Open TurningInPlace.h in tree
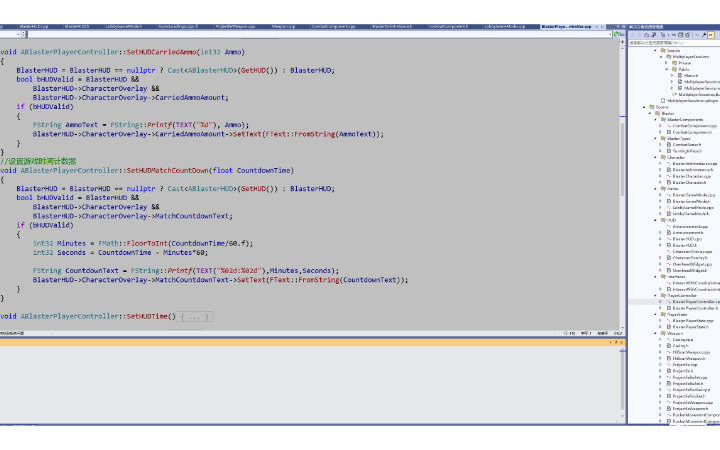The image size is (720, 450). click(x=687, y=151)
